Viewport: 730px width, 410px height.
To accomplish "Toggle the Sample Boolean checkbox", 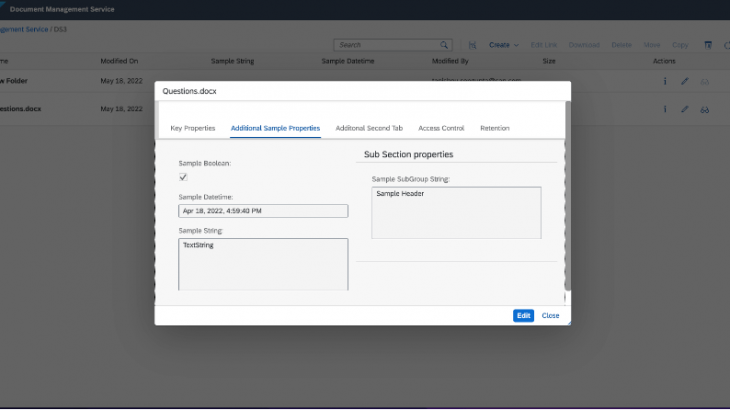I will point(183,177).
